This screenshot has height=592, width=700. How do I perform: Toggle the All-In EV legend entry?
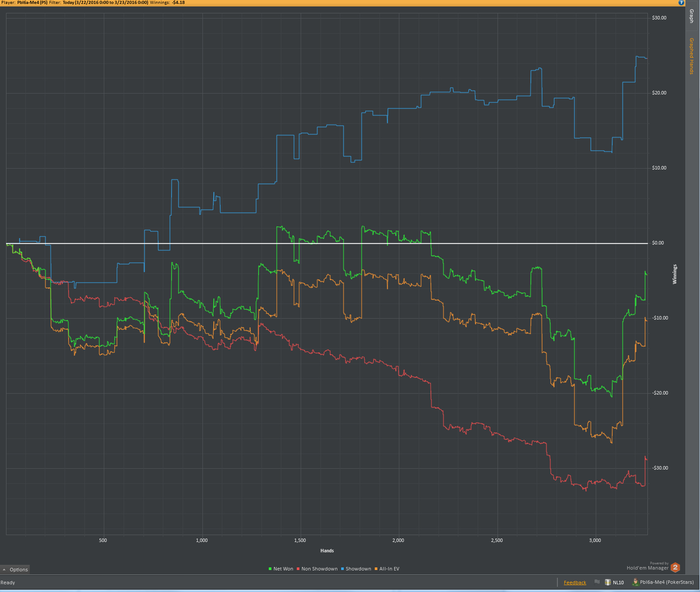[x=387, y=569]
